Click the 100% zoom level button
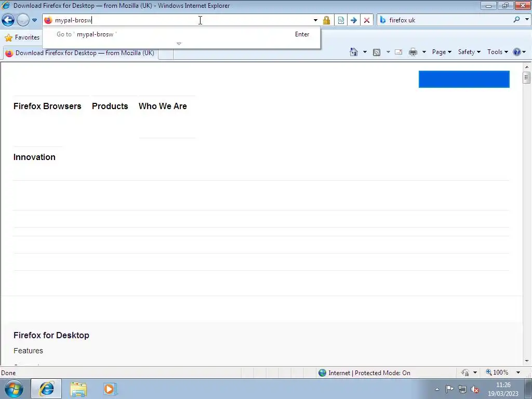The image size is (532, 399). pos(497,373)
